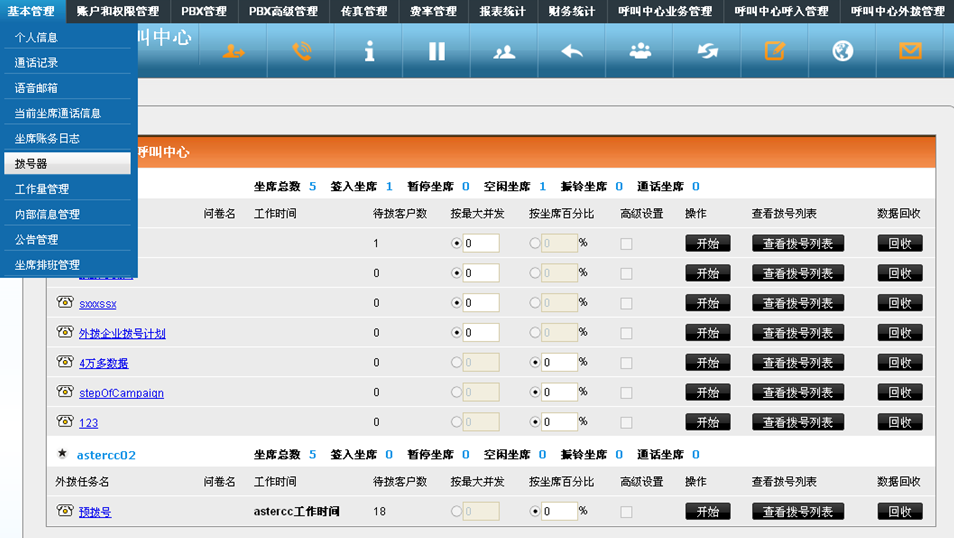This screenshot has width=954, height=538.
Task: Click the orange edit note icon
Action: [775, 51]
